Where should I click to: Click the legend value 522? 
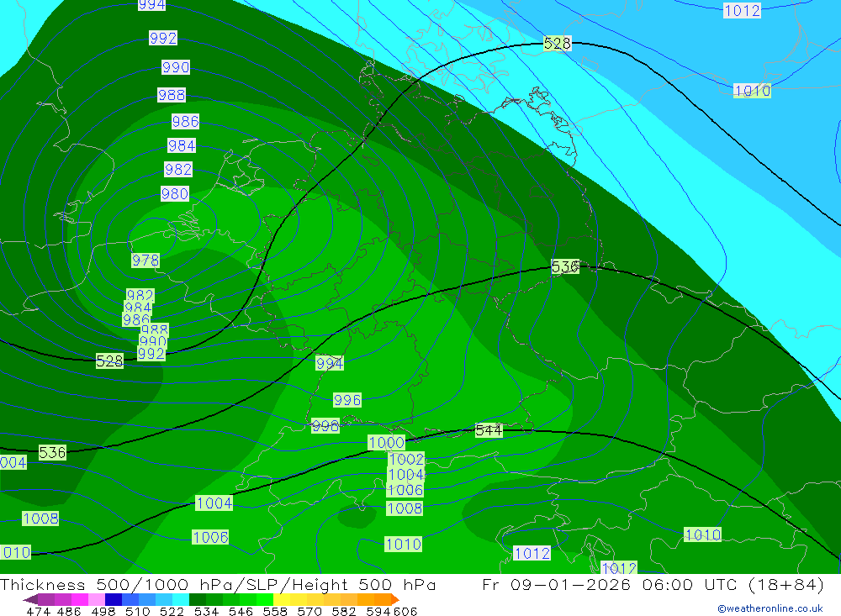coord(172,611)
